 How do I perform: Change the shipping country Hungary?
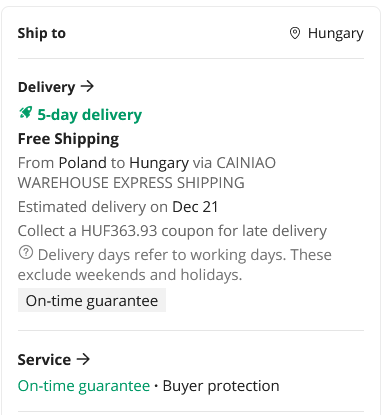[x=335, y=34]
